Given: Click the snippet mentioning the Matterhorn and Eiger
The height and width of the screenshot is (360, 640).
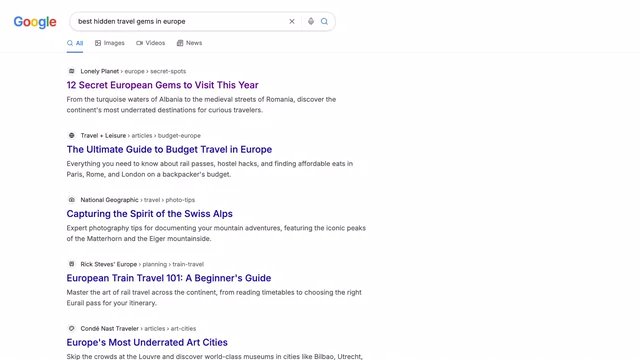Looking at the screenshot, I should tap(216, 233).
